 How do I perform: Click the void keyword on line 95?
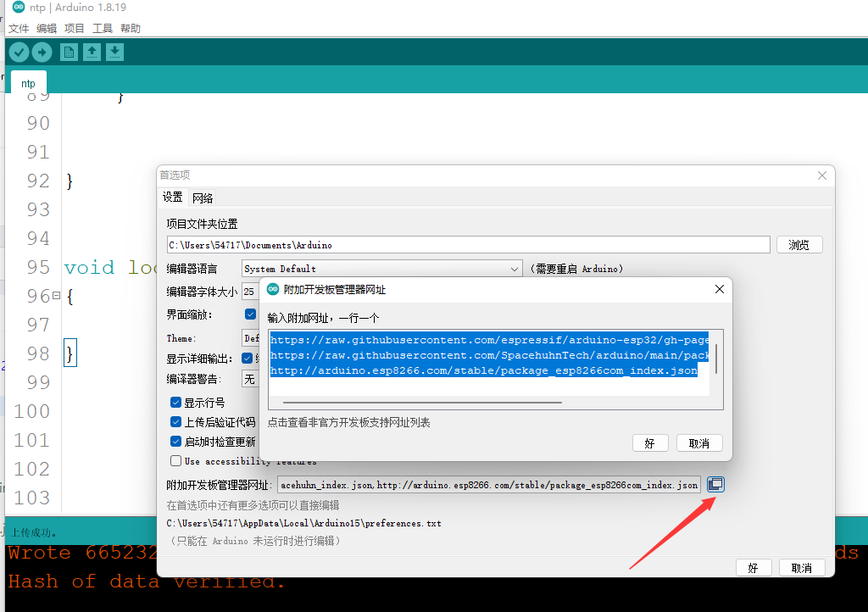tap(89, 267)
